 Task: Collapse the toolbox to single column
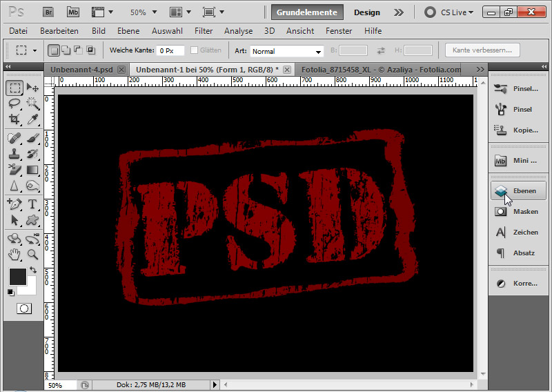(8, 66)
